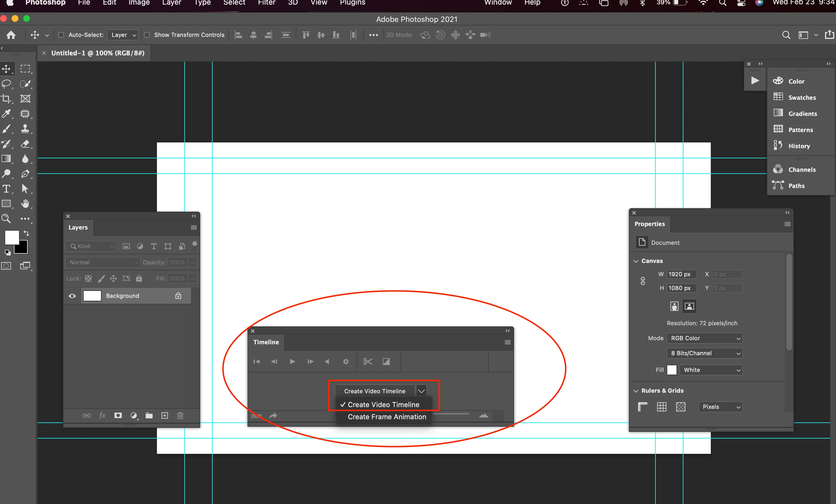Open the RGB Color mode dropdown
Screen dimensions: 836x504
pyautogui.click(x=704, y=338)
